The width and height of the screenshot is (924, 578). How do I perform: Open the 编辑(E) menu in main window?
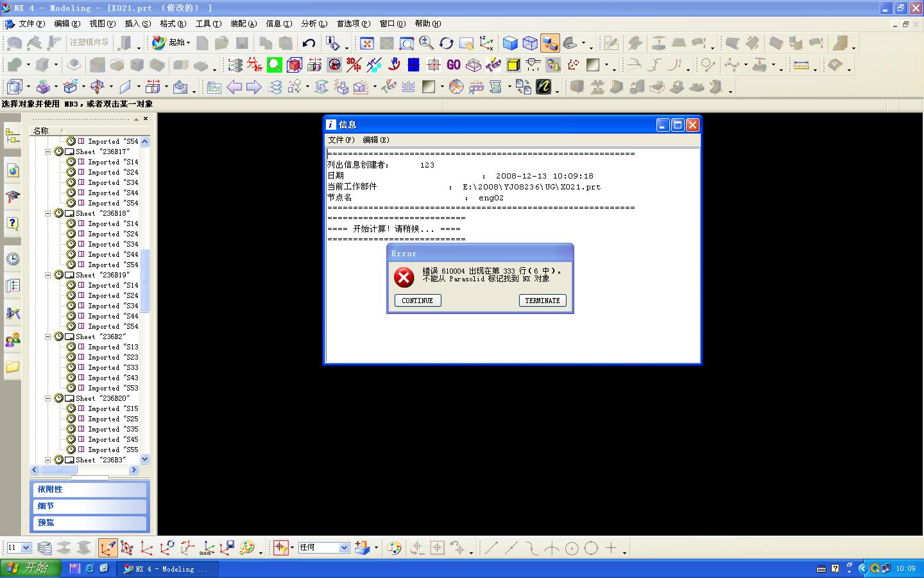pyautogui.click(x=67, y=24)
